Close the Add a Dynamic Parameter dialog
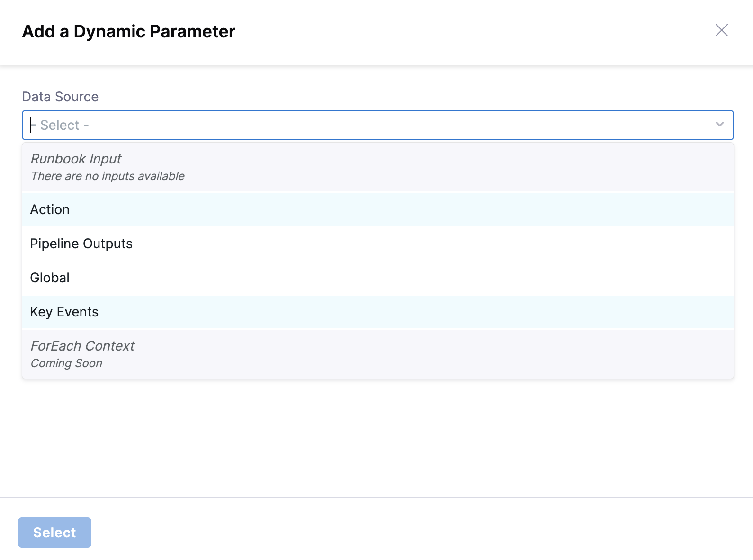 (721, 30)
